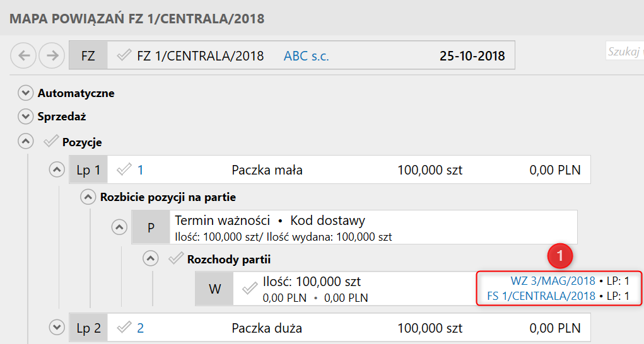Click the checkmark beside FZ 1/CENTRALA/2018 header
The height and width of the screenshot is (344, 644).
coord(124,55)
